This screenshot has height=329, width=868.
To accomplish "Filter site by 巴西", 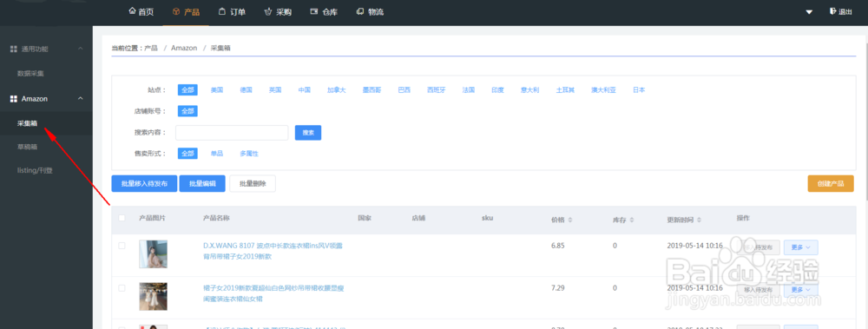I will (404, 89).
